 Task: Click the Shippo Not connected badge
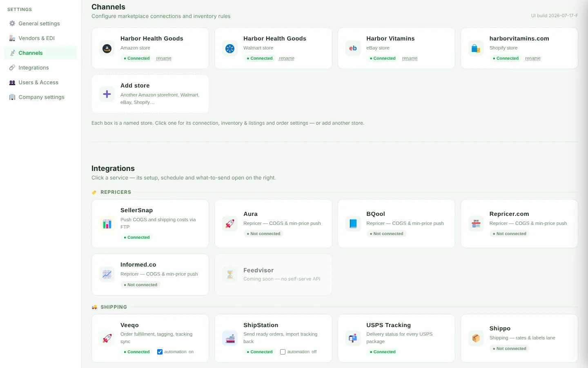509,348
